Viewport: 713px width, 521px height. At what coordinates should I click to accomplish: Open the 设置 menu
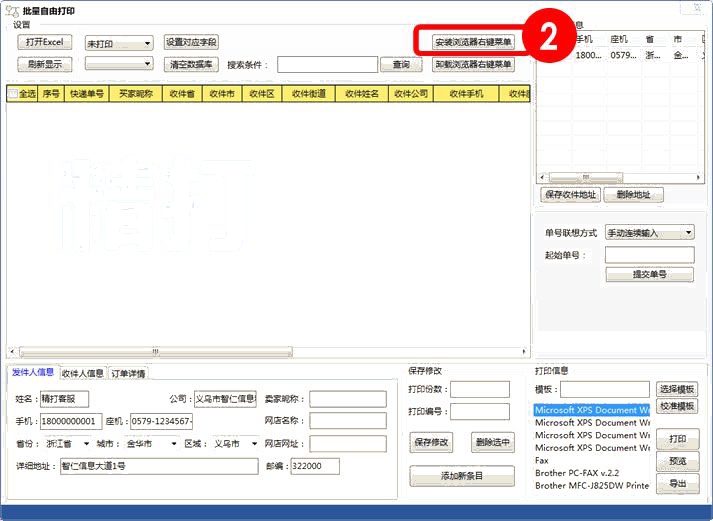coord(21,24)
